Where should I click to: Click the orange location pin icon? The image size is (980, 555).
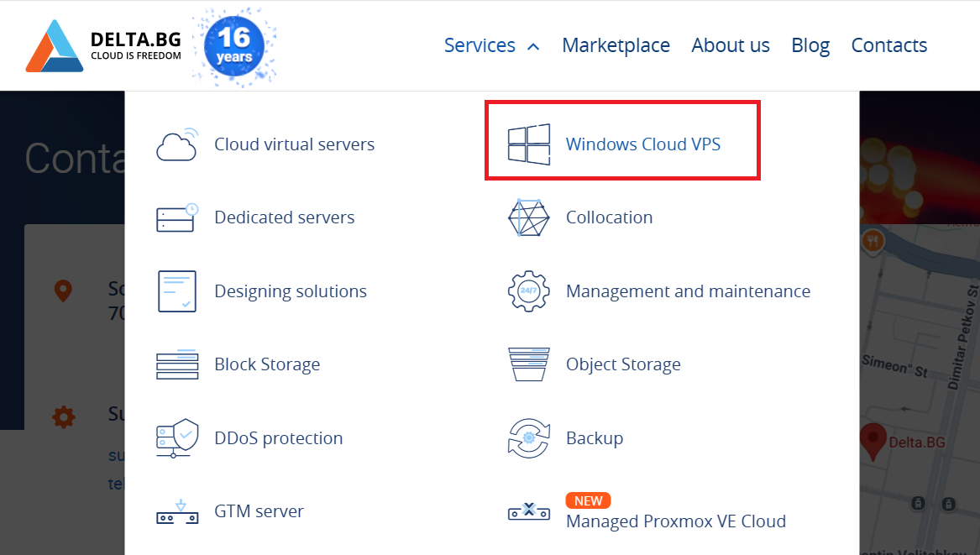[63, 291]
